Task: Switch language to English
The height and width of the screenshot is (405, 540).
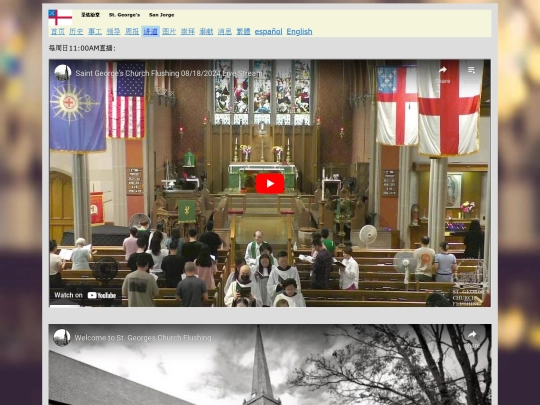Action: tap(299, 32)
